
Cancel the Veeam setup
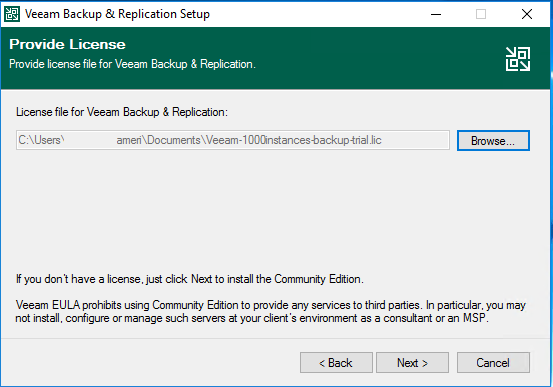tap(493, 362)
